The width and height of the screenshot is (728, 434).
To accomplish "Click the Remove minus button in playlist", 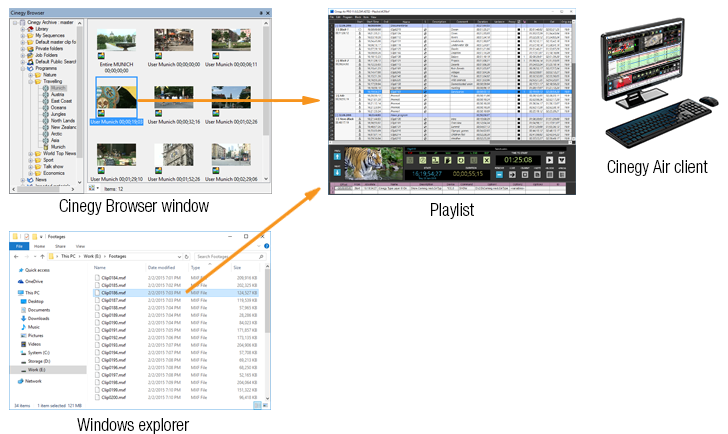I will [x=499, y=175].
